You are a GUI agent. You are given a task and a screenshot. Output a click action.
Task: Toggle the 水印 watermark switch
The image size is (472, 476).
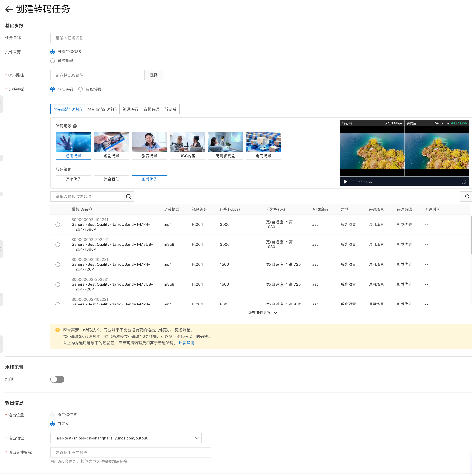pos(57,379)
